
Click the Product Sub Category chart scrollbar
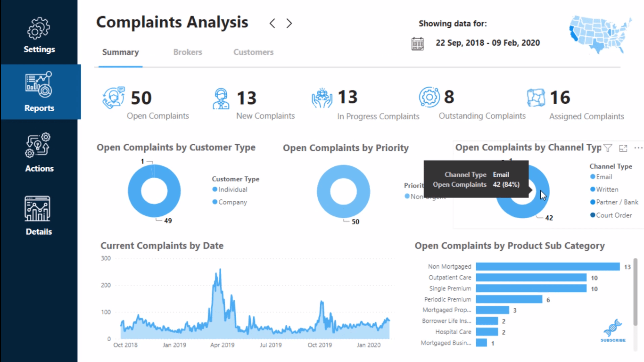(x=635, y=292)
